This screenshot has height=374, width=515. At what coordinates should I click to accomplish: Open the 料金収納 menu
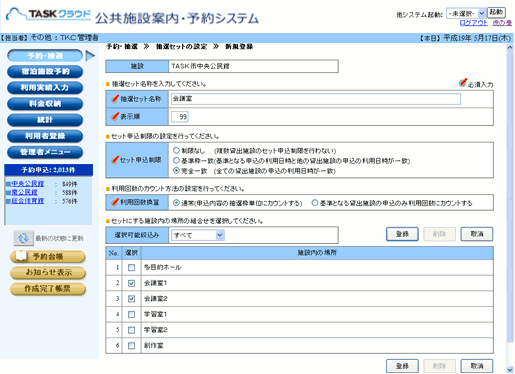click(45, 104)
